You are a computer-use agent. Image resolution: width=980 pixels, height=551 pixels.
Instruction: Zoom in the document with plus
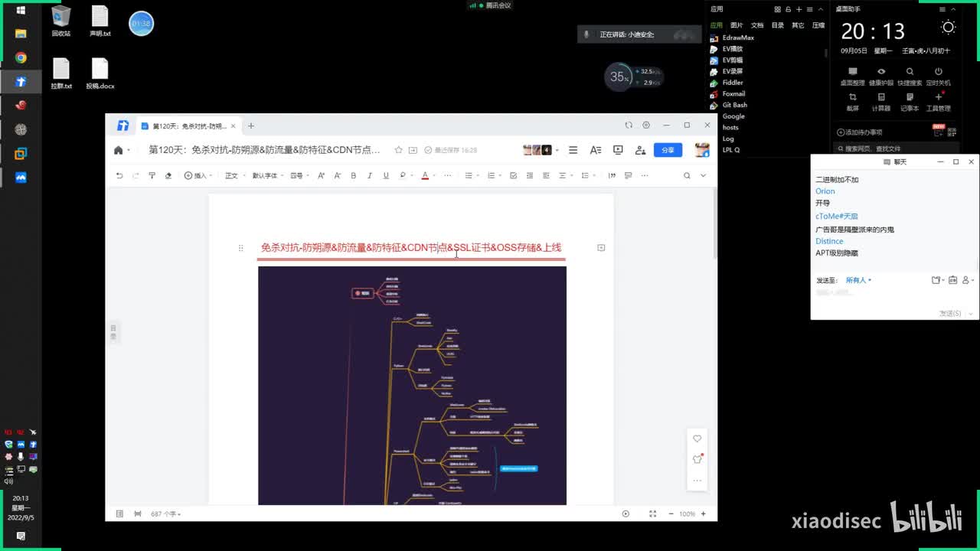click(704, 514)
